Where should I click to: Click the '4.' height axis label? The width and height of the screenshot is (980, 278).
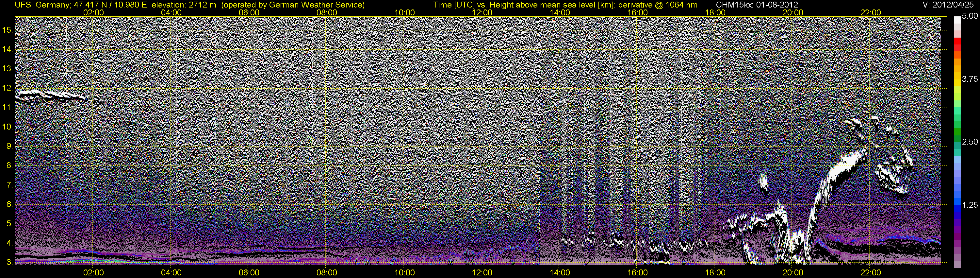10,243
